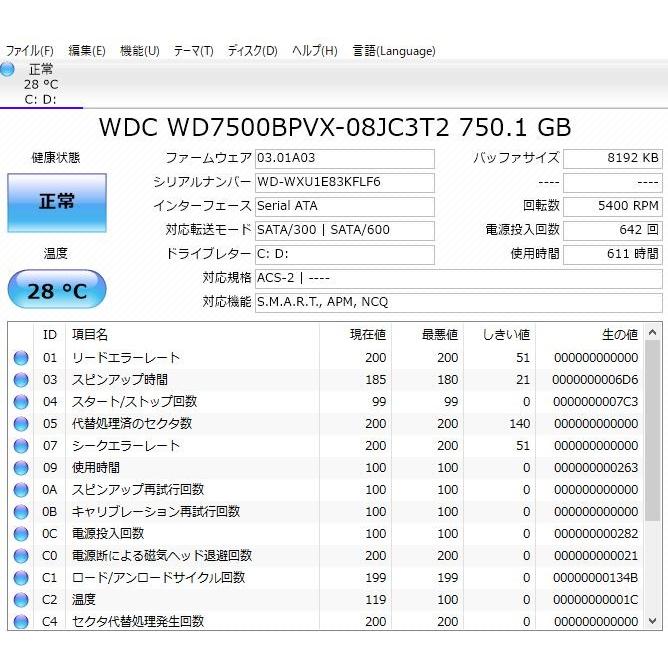668x668 pixels.
Task: Open the ファイル(F) menu
Action: pyautogui.click(x=29, y=51)
